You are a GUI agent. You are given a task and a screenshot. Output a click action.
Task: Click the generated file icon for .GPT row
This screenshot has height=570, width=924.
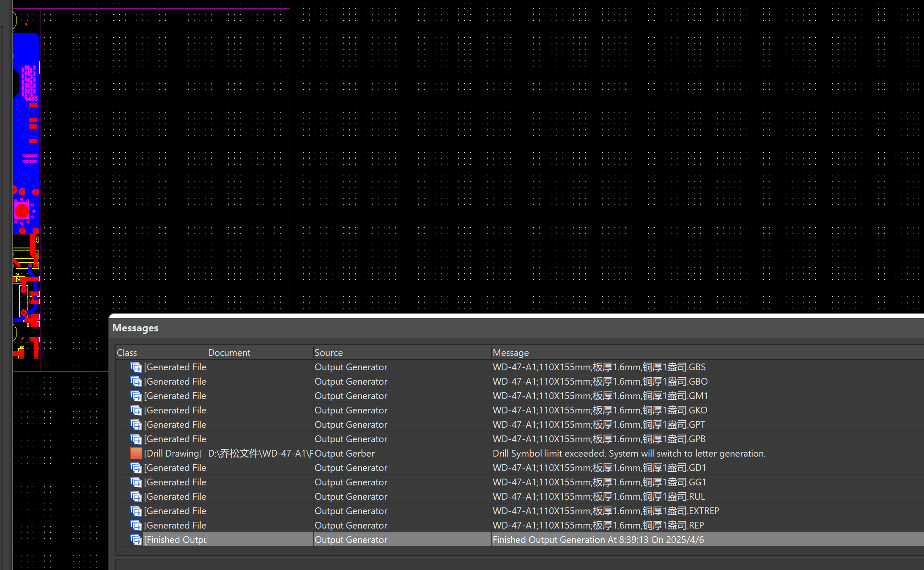click(x=136, y=425)
